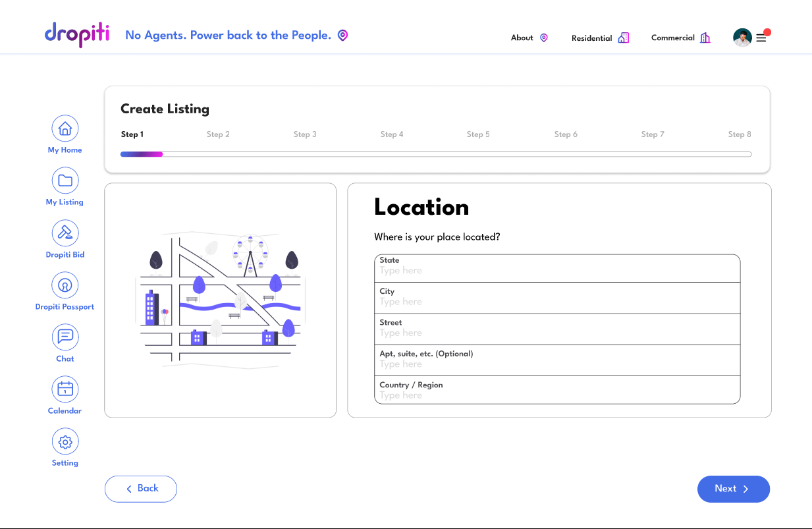The width and height of the screenshot is (812, 529).
Task: Click the Back button
Action: [141, 489]
